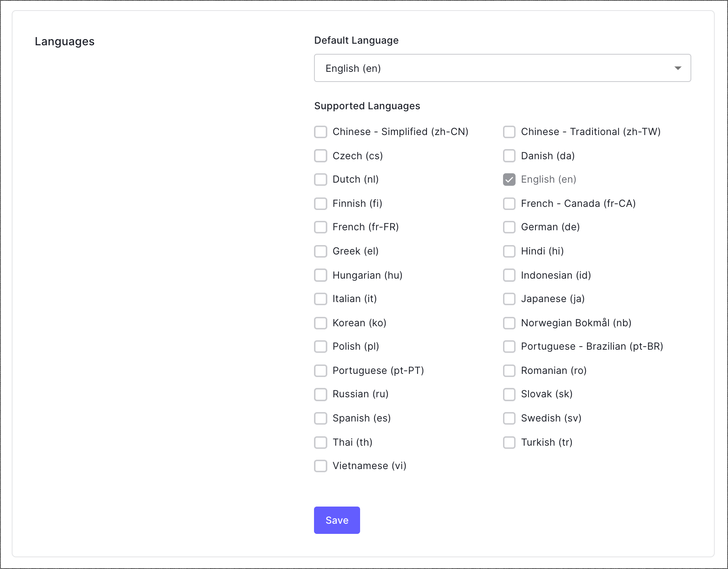728x569 pixels.
Task: Check the German (de) option
Action: pyautogui.click(x=509, y=227)
